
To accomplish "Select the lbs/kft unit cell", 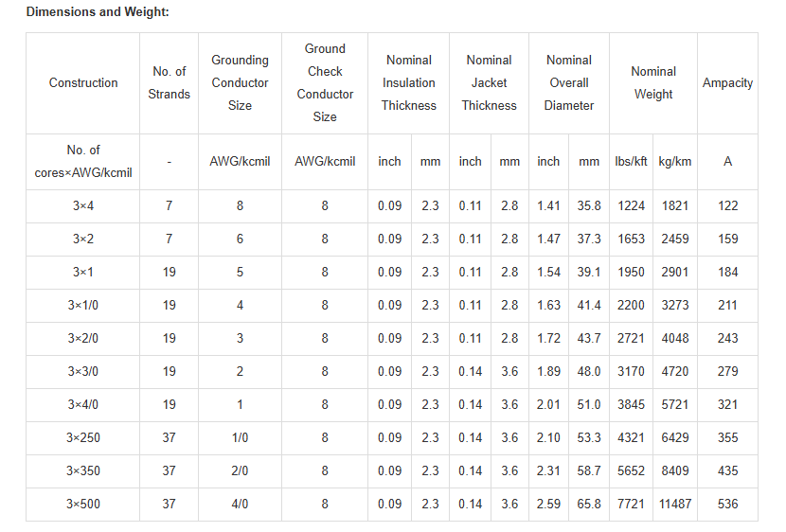I will tap(631, 161).
